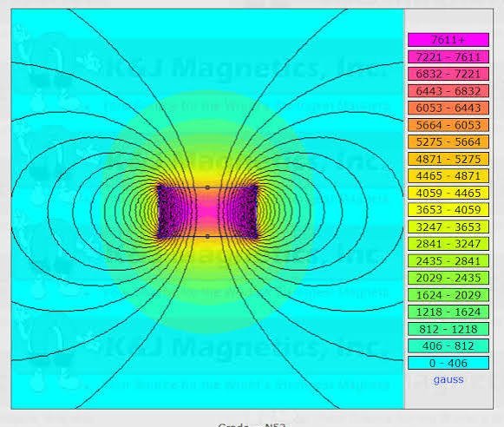The height and width of the screenshot is (427, 504).
Task: Click the marker dot on magnet's bottom edge
Action: [207, 236]
